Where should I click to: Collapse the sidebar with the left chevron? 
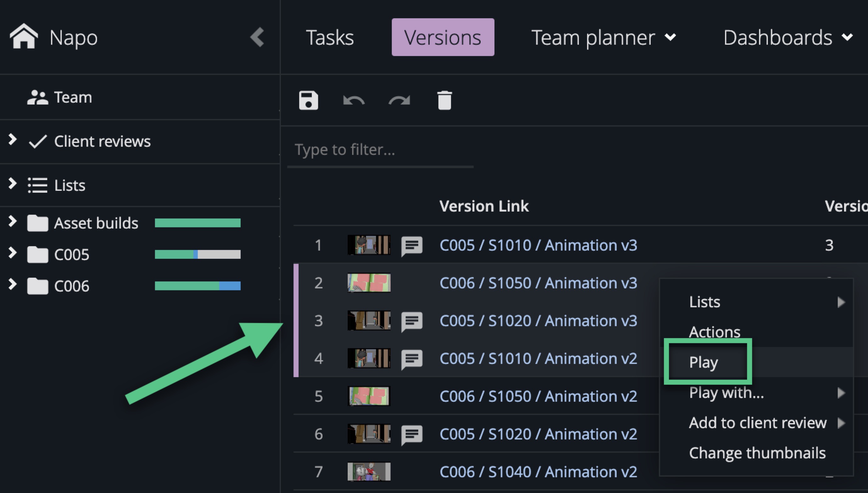(257, 37)
